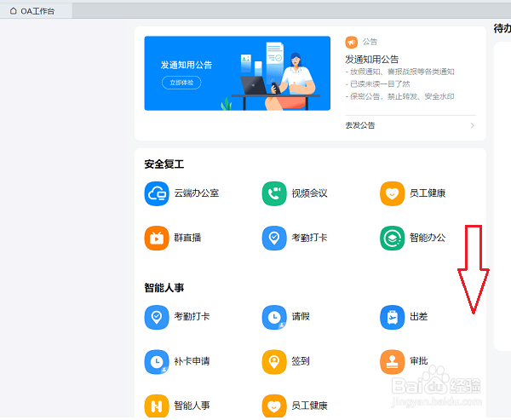This screenshot has height=420, width=511.
Task: Open the 云端办公室 cloud office icon
Action: coord(157,193)
